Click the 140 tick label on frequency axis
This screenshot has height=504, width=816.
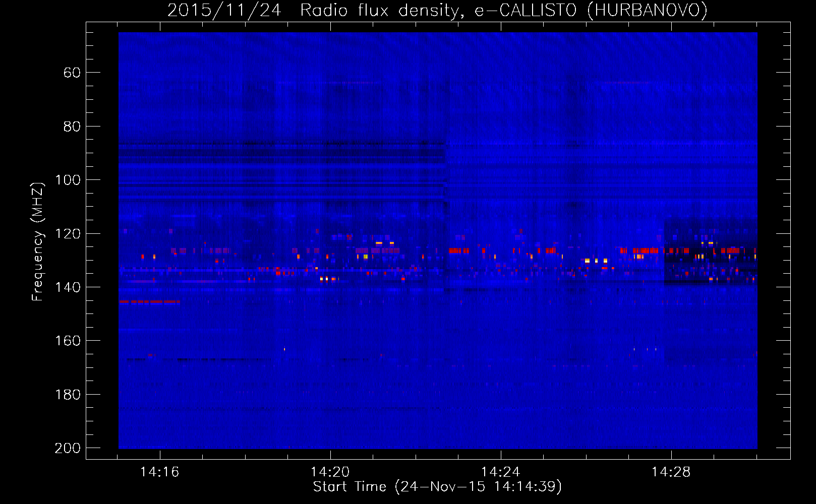click(68, 287)
